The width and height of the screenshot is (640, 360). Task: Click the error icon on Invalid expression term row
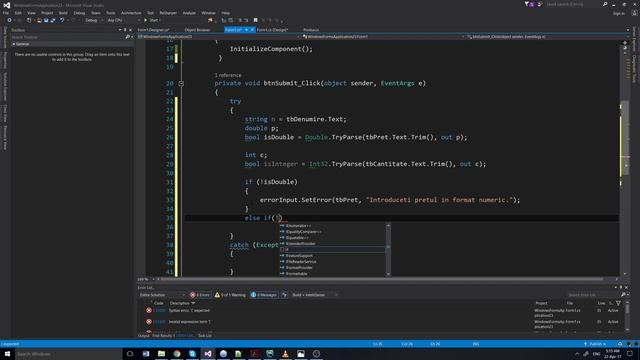coord(149,322)
